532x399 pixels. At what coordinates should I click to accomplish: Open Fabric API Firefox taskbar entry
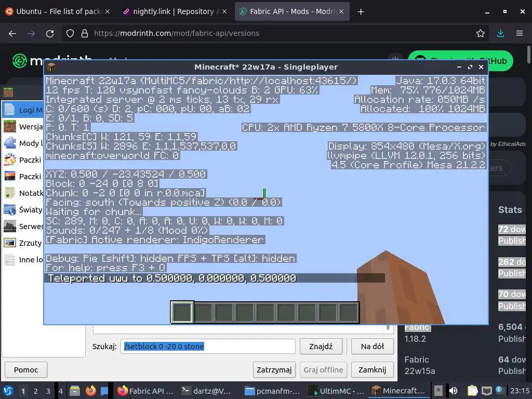(145, 391)
